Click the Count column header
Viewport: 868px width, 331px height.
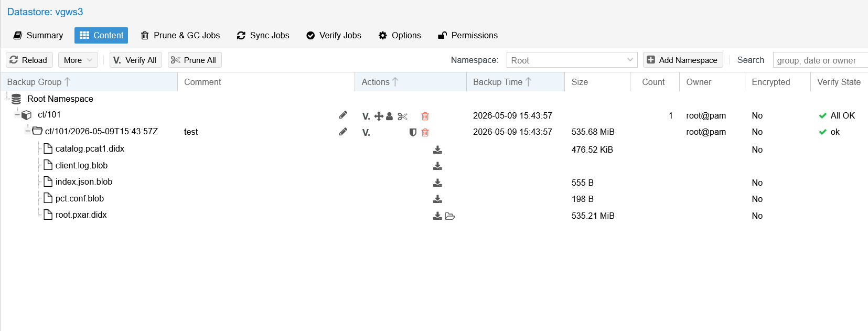(655, 82)
